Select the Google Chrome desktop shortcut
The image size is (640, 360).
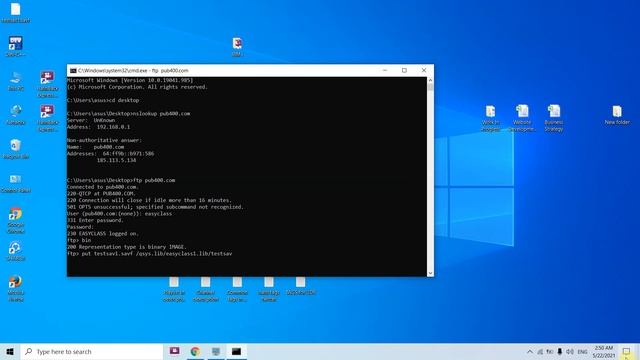[16, 220]
